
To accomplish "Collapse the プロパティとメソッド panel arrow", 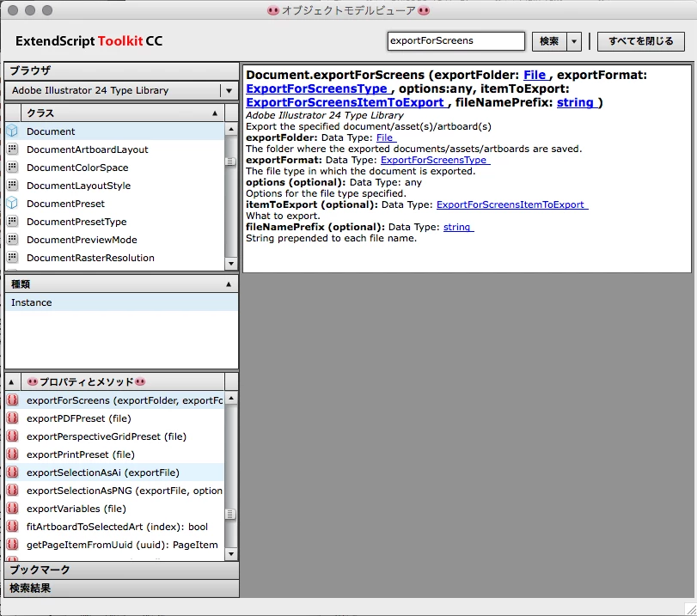I will point(11,381).
